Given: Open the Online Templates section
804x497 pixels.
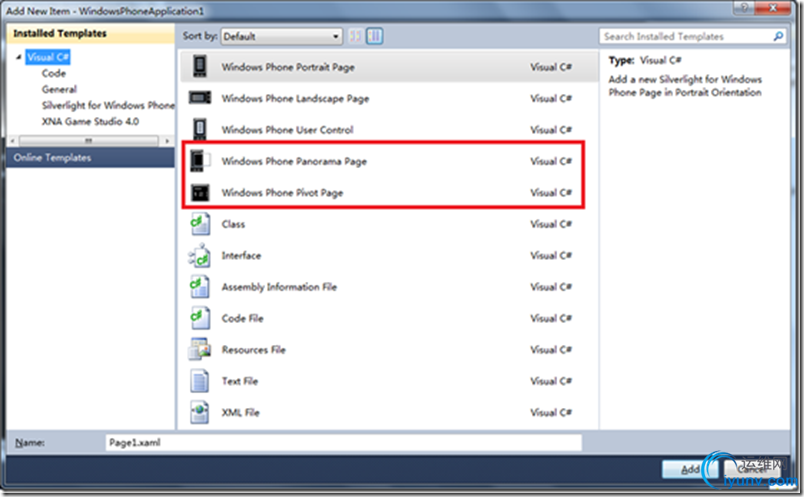Looking at the screenshot, I should [x=91, y=157].
